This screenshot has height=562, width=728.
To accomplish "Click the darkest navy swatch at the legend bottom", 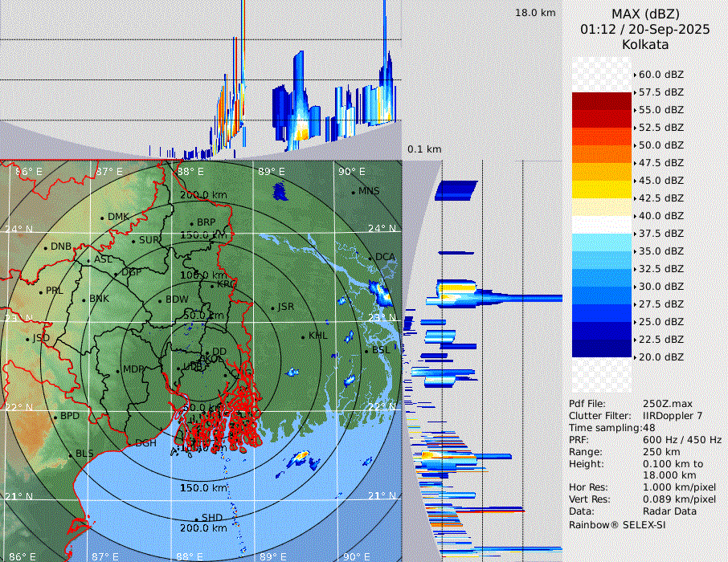I will [602, 348].
